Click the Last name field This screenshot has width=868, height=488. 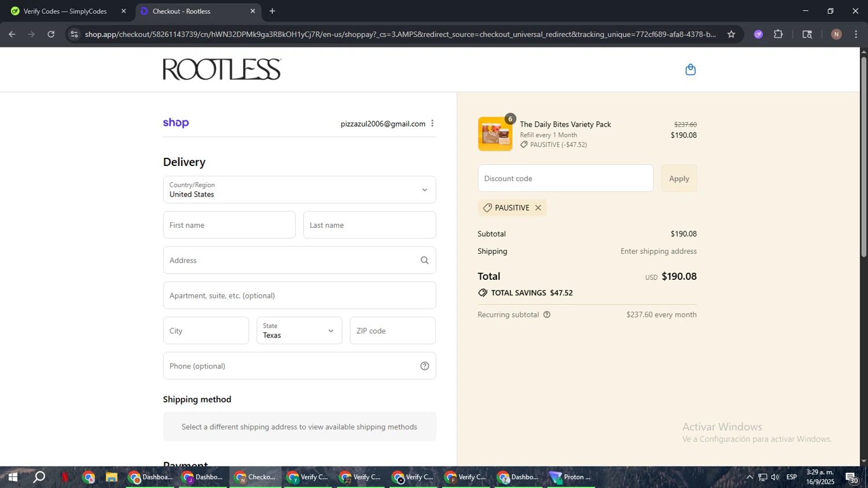[x=369, y=225]
